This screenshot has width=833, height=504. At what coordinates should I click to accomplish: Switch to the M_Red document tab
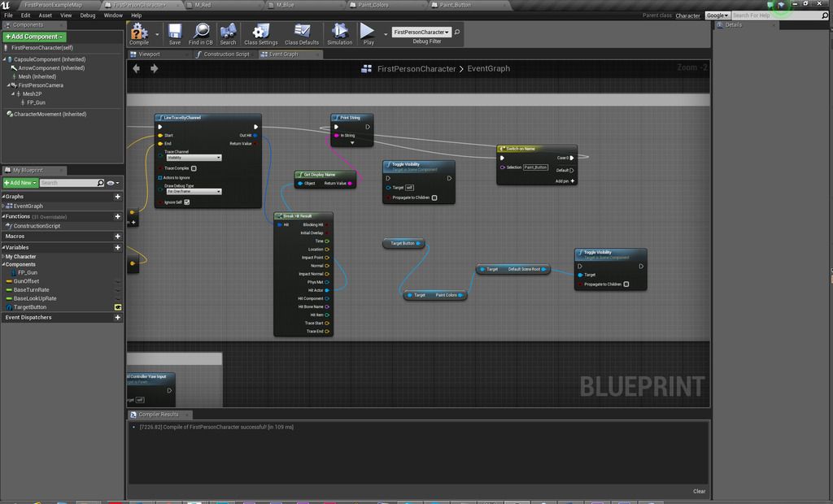203,5
